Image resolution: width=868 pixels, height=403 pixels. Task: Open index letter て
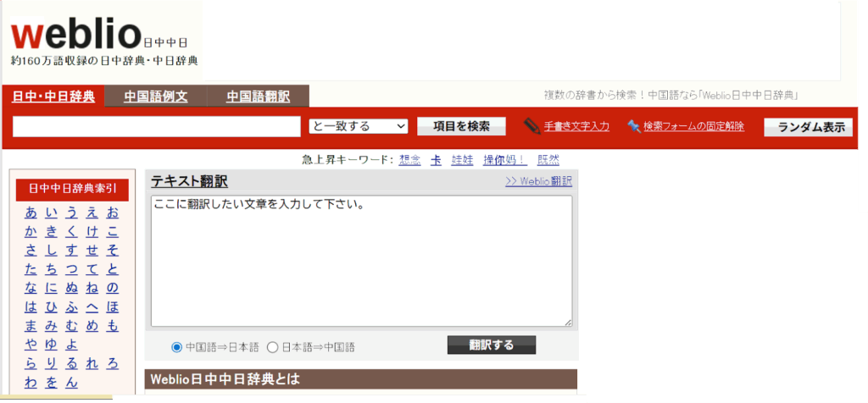tap(92, 270)
